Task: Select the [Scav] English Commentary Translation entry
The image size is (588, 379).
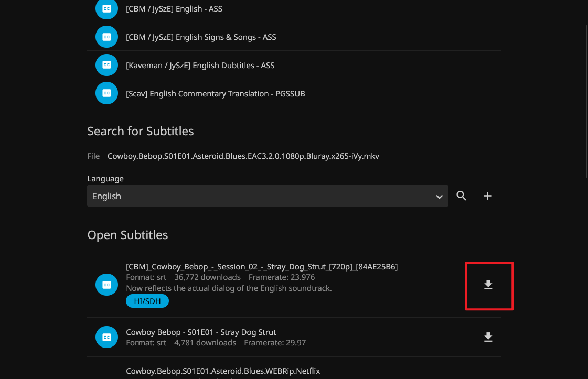Action: [x=215, y=94]
